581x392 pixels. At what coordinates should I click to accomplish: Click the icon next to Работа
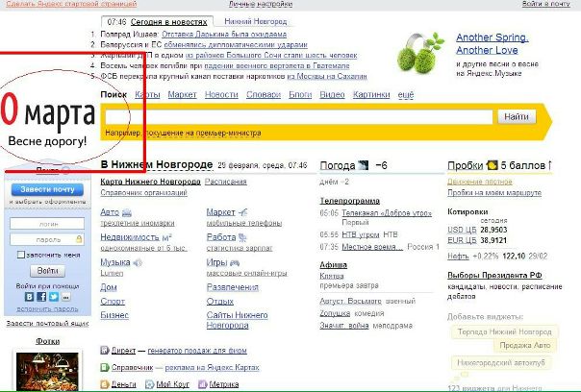click(x=242, y=237)
